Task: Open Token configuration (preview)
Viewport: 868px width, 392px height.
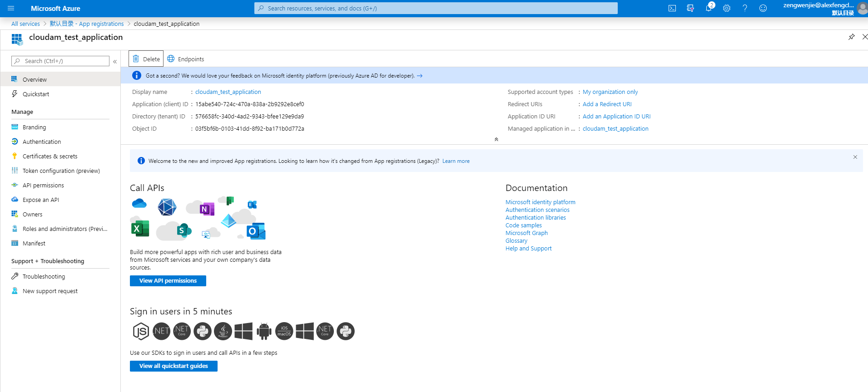Action: pos(60,171)
